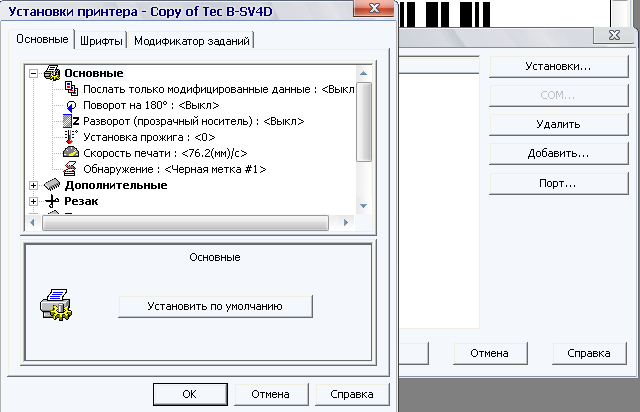Open the Модификатор заданий tab

click(191, 41)
